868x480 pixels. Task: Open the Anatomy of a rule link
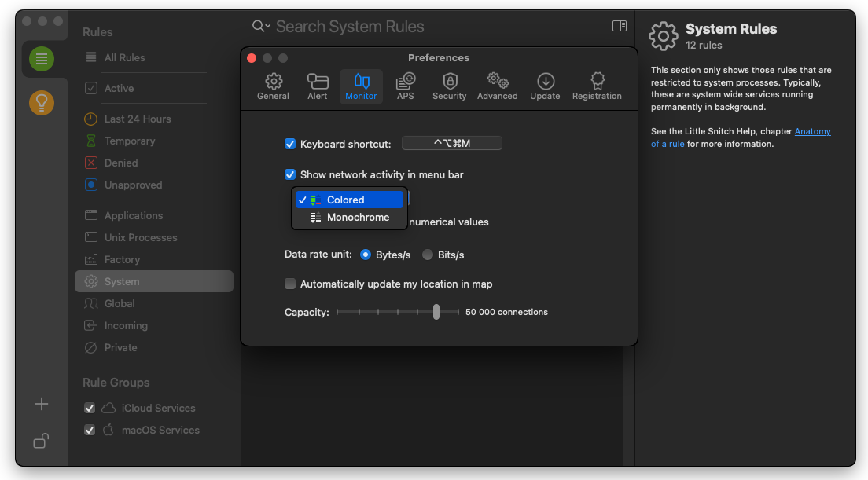[x=812, y=132]
